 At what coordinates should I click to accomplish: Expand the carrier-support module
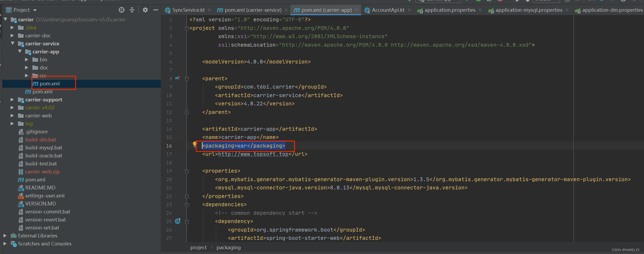click(x=12, y=100)
